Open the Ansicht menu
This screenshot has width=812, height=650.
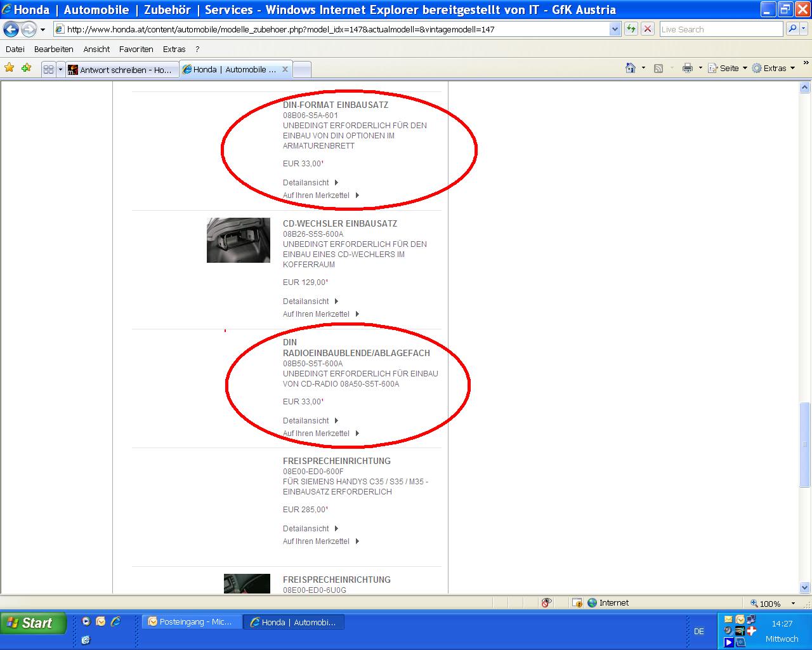tap(96, 49)
